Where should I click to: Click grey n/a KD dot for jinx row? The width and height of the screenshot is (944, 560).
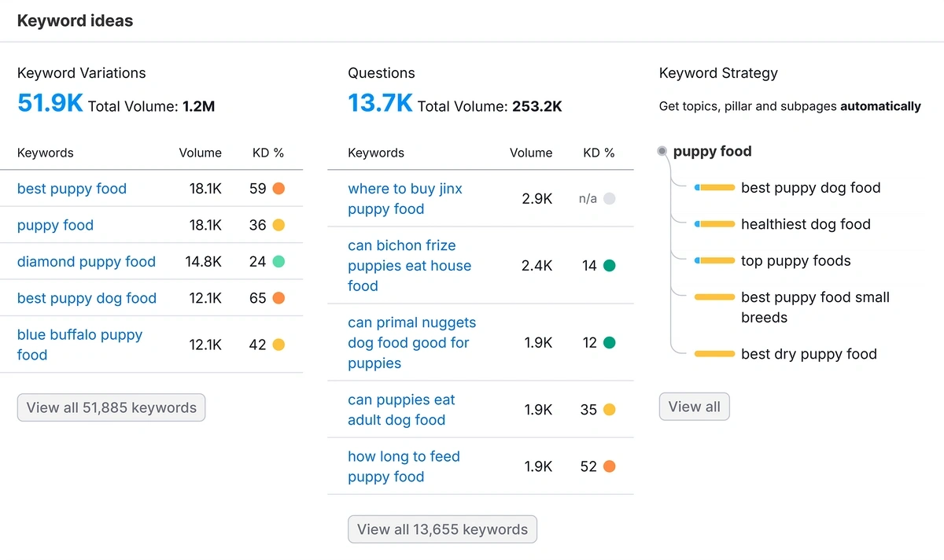click(609, 199)
